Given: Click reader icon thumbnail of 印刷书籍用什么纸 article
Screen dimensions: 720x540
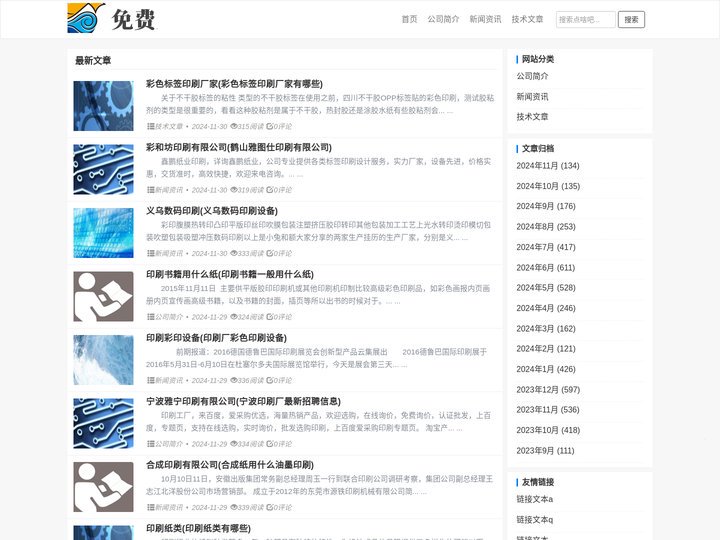Looking at the screenshot, I should tap(103, 296).
